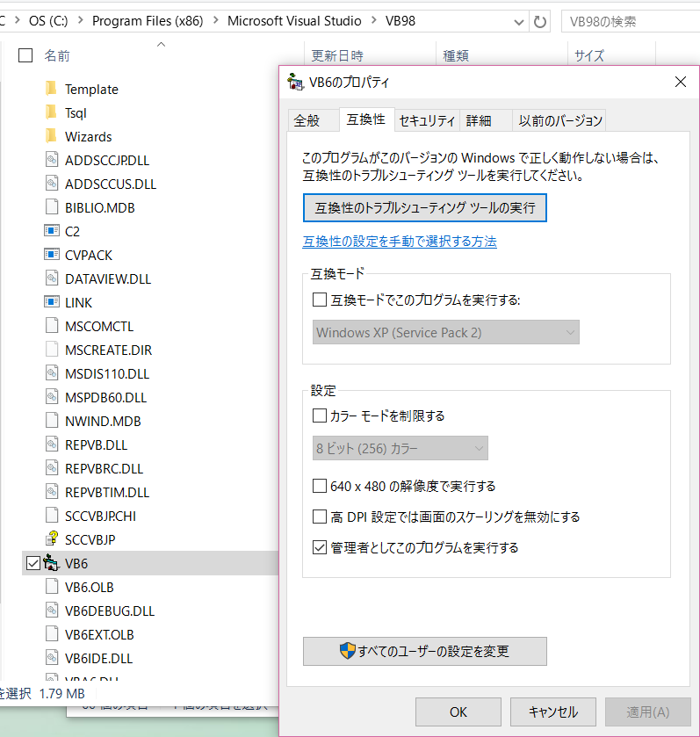Uncheck the VB6 row selection checkbox

click(x=32, y=563)
